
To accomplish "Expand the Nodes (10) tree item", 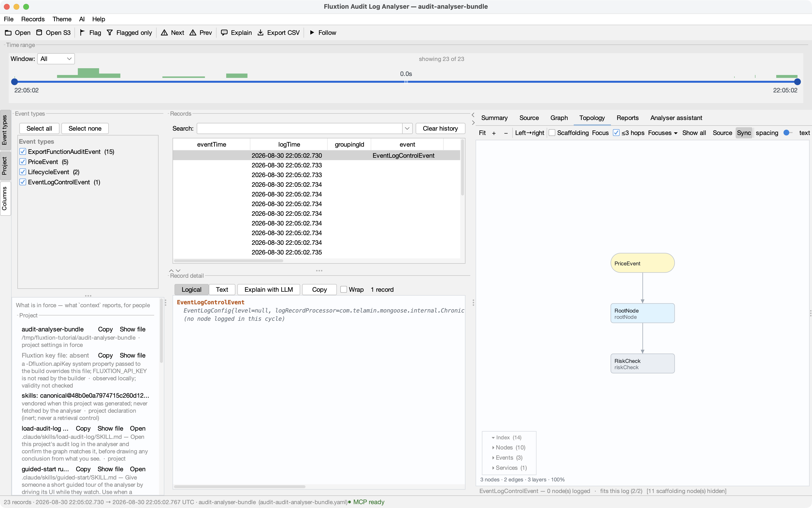I will pyautogui.click(x=493, y=448).
